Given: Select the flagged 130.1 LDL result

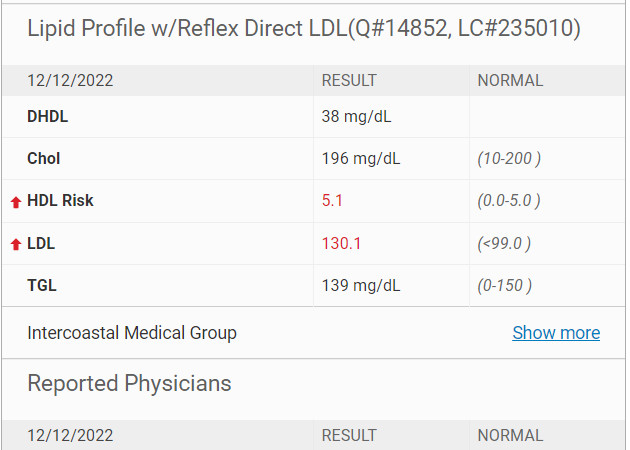Looking at the screenshot, I should click(x=342, y=243).
